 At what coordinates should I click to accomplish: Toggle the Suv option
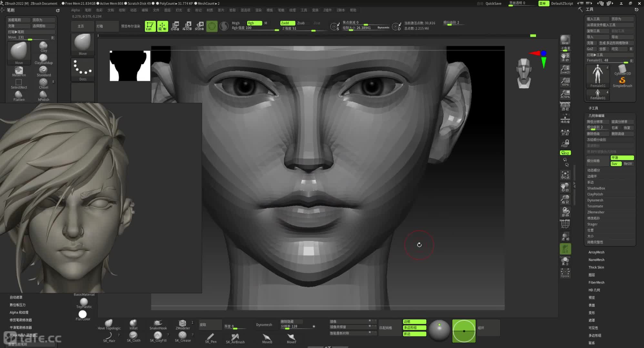(x=616, y=164)
